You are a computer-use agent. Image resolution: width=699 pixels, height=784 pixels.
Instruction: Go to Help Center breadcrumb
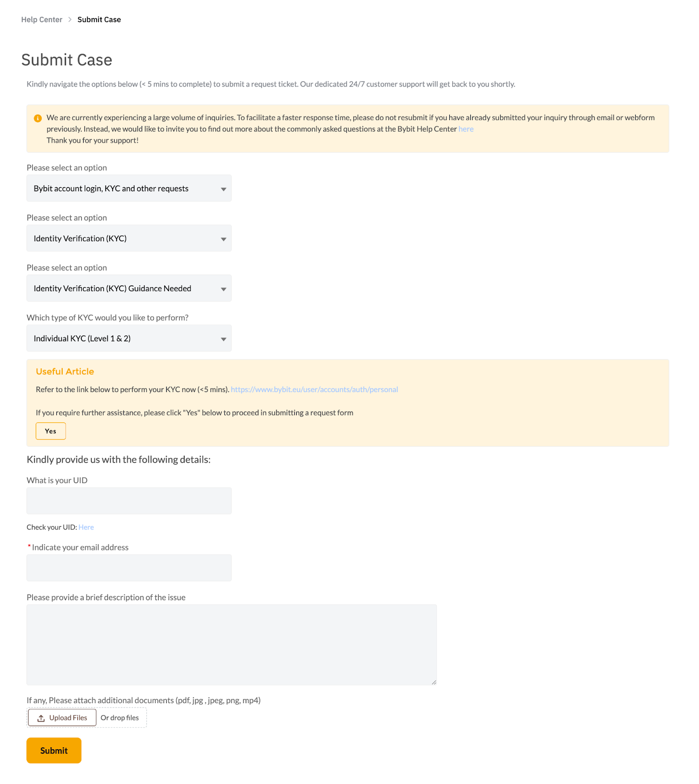coord(42,20)
